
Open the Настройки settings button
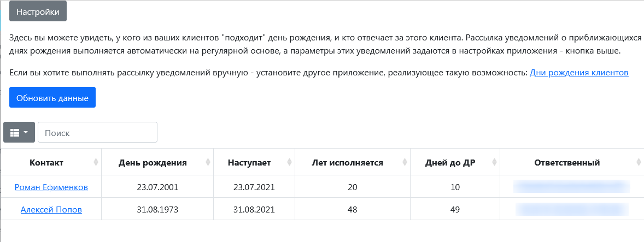click(38, 11)
